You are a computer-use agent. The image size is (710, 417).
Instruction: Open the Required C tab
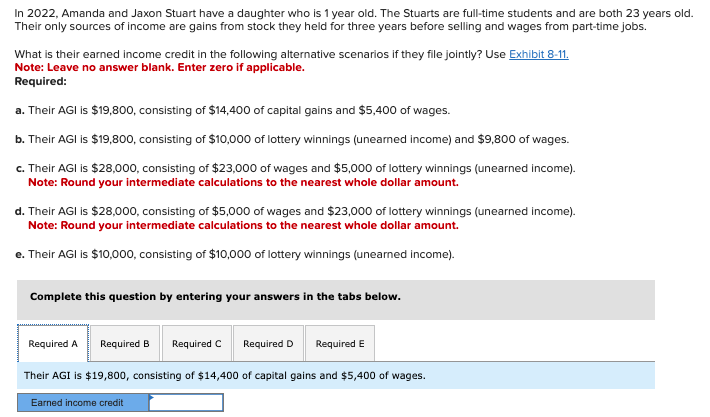click(x=197, y=344)
